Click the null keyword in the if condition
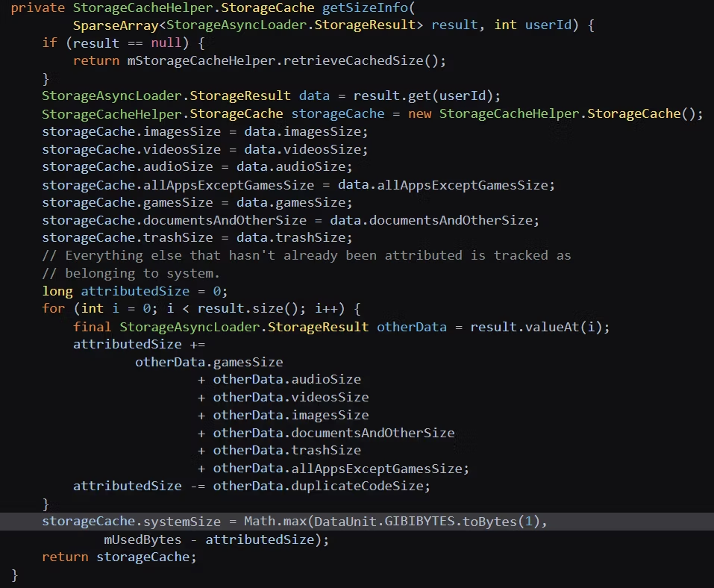 [166, 43]
